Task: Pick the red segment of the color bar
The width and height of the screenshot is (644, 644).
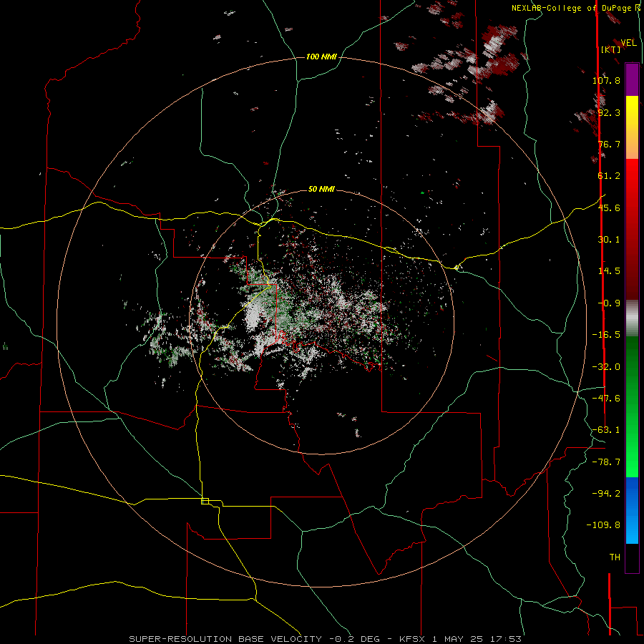Action: tap(632, 229)
